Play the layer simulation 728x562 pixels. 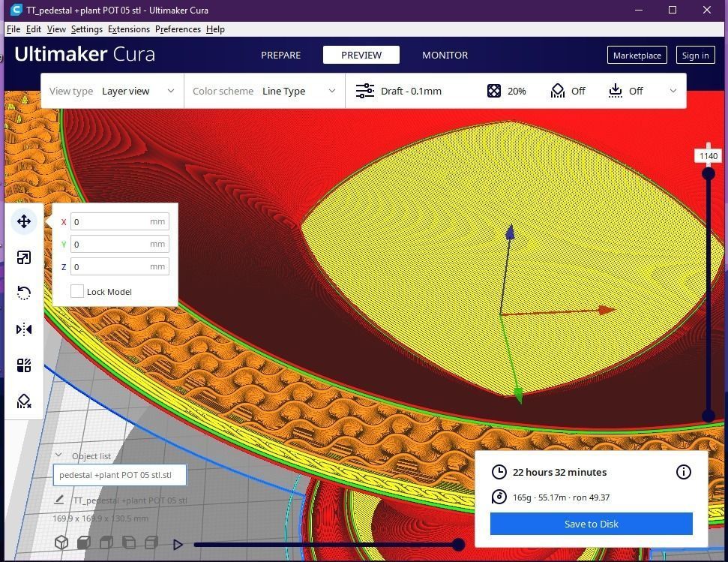point(178,544)
